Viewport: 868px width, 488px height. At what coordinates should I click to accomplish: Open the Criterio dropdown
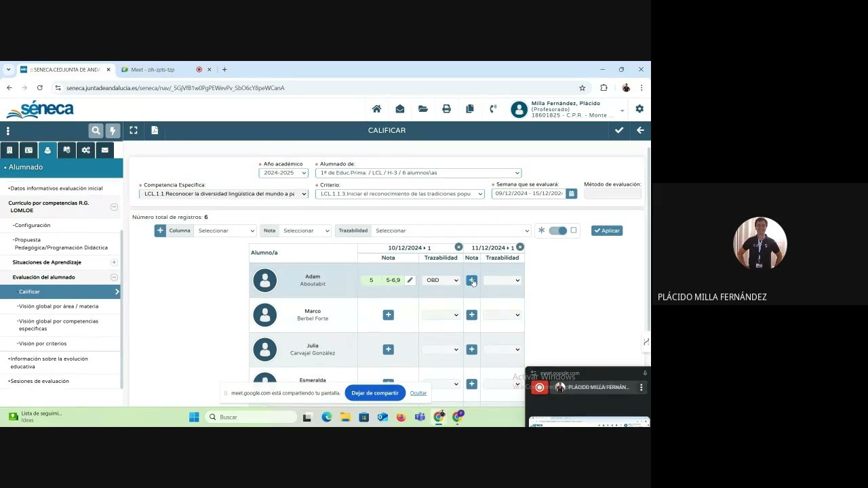point(400,194)
